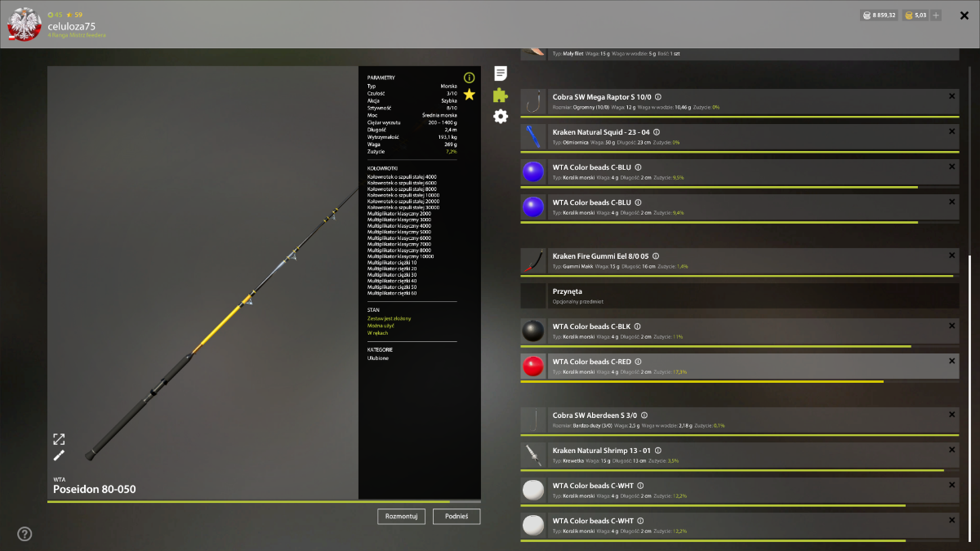Select the green puzzle piece icon
Screen dimensions: 980x551
click(501, 96)
